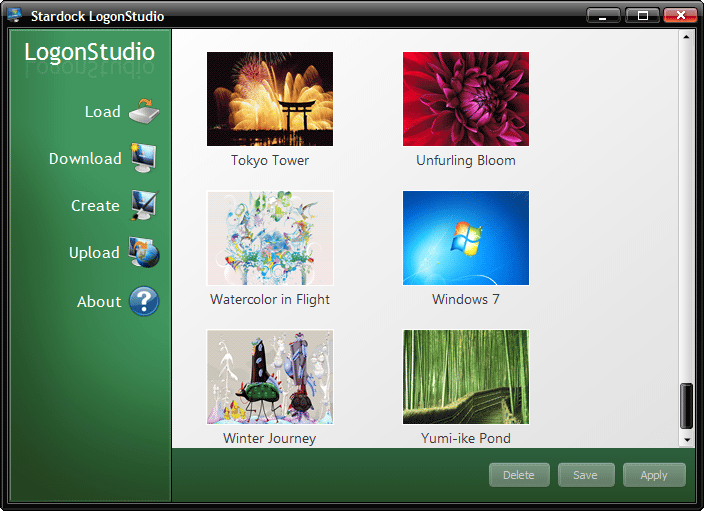Open the Download menu label
The width and height of the screenshot is (704, 511).
tap(85, 159)
